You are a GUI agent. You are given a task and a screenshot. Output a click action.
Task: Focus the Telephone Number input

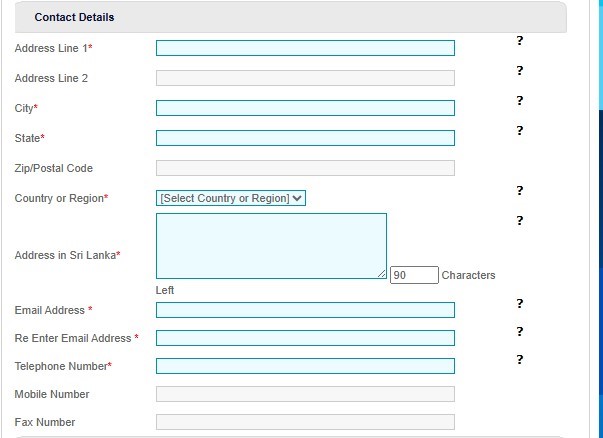[305, 366]
